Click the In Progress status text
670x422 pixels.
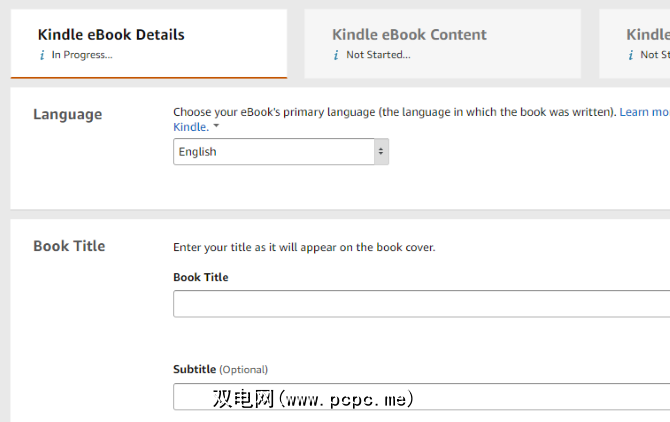click(x=82, y=55)
